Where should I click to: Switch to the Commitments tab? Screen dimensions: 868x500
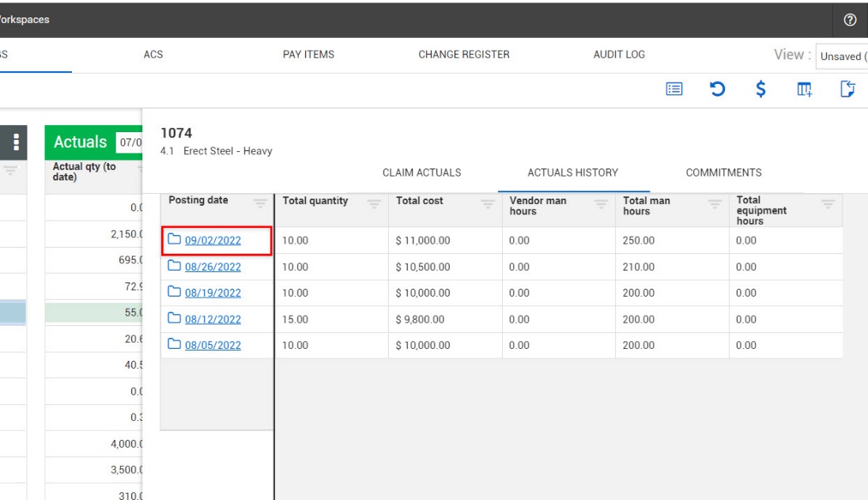click(x=723, y=172)
